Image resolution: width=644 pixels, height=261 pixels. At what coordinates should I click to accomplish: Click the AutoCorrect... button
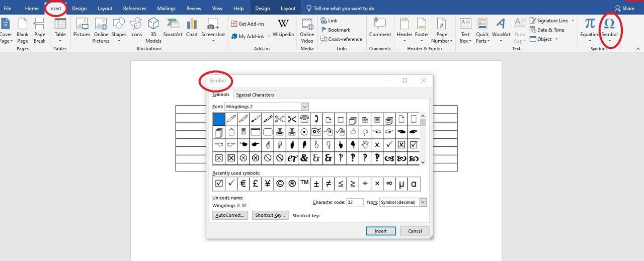tap(230, 215)
